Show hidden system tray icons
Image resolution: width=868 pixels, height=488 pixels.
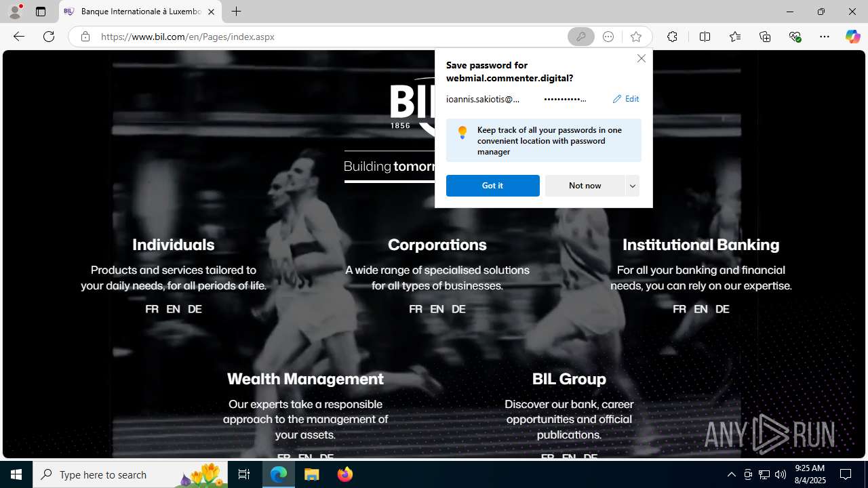pos(731,474)
